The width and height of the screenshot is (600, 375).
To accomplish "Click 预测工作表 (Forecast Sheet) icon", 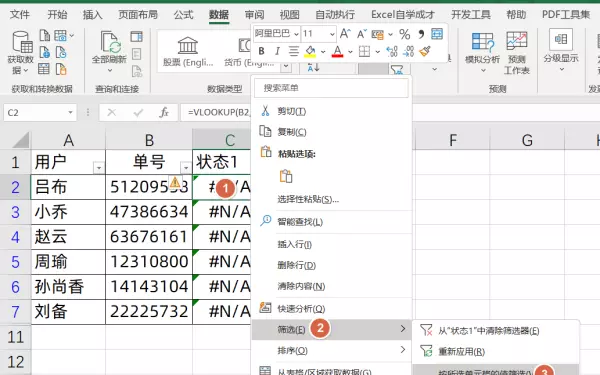I will point(517,52).
